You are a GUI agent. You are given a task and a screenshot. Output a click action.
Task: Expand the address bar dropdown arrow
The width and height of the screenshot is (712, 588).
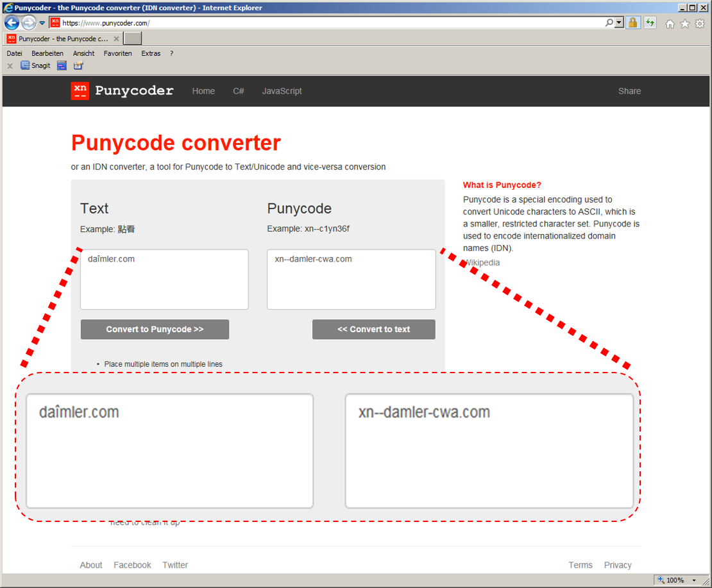619,23
